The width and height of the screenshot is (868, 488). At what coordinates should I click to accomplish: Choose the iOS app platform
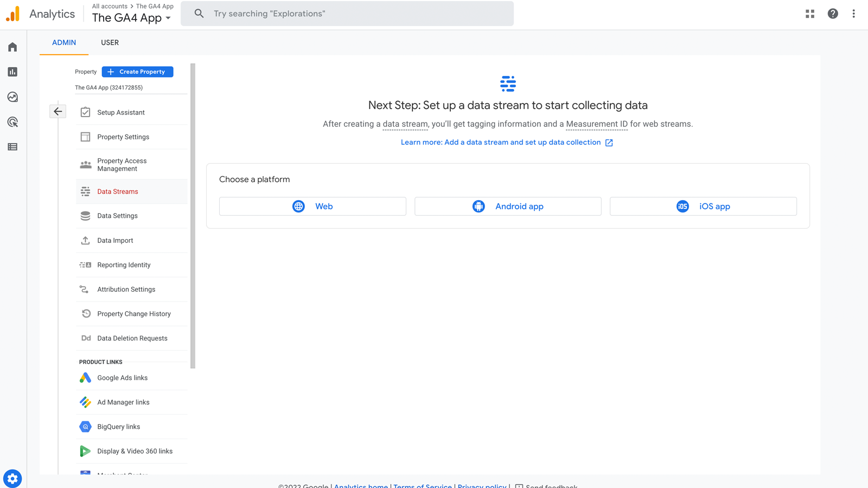(703, 206)
